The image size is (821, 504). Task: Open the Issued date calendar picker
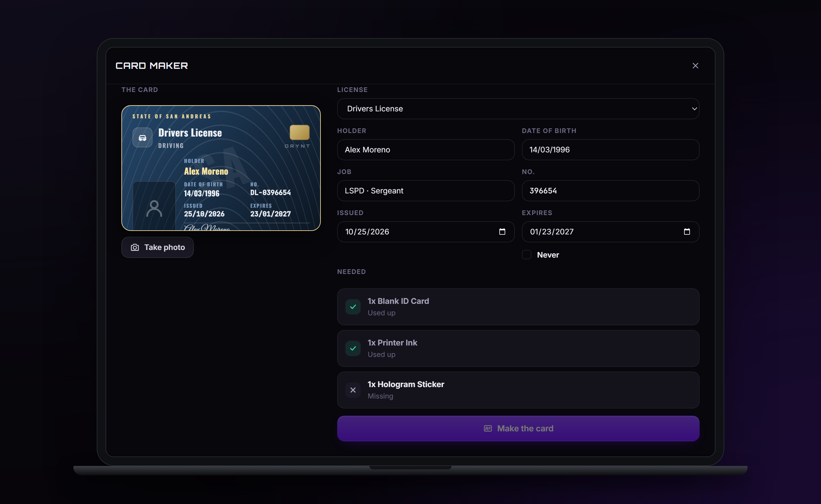(502, 232)
